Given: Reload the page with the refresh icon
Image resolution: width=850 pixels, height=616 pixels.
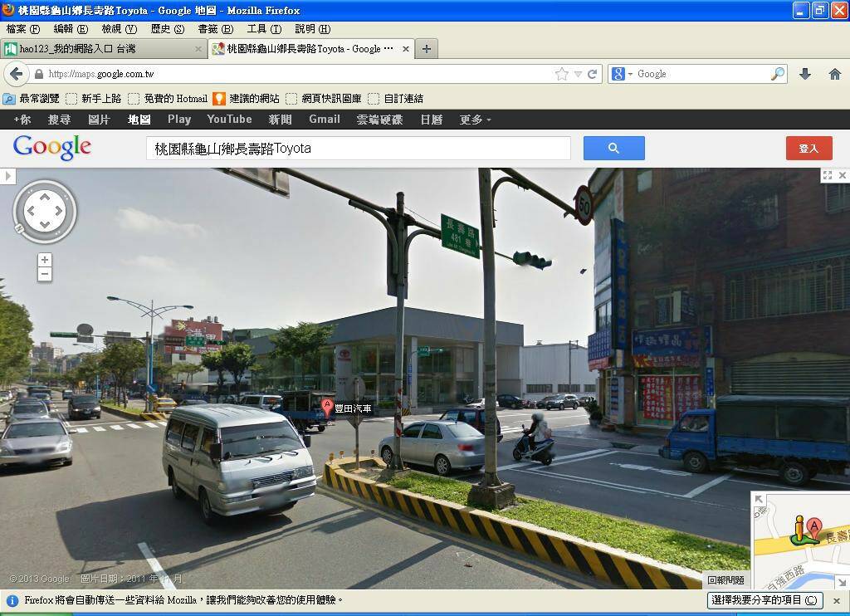Looking at the screenshot, I should coord(592,74).
